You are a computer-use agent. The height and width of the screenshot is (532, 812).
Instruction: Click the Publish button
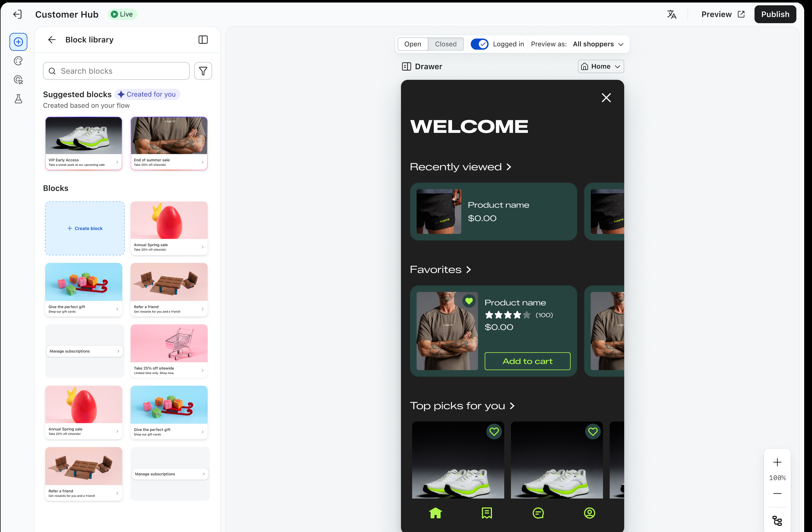point(775,14)
